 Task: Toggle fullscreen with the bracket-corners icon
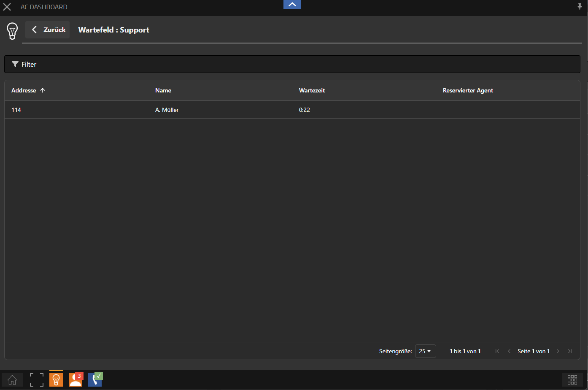tap(37, 380)
